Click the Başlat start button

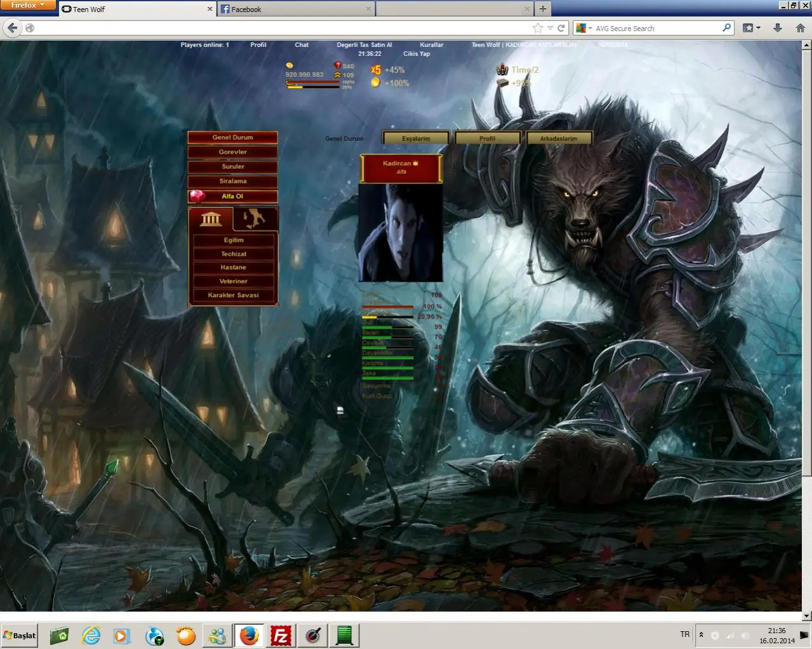point(20,635)
